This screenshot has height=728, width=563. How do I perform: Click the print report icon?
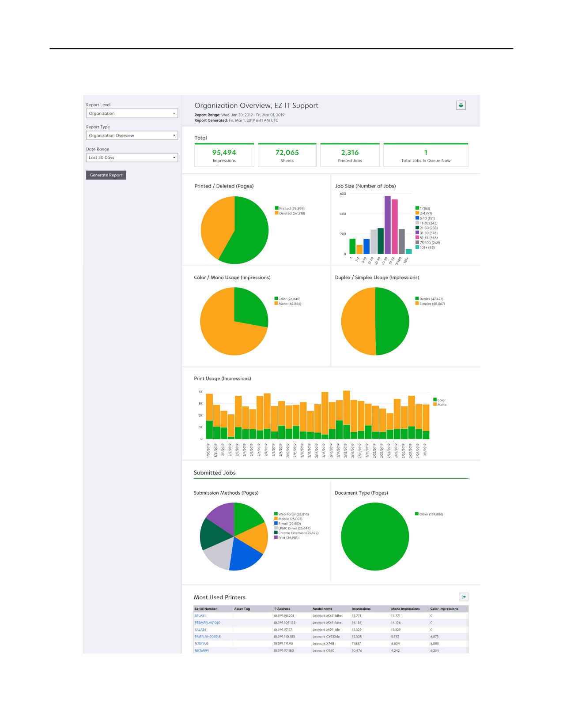point(461,105)
